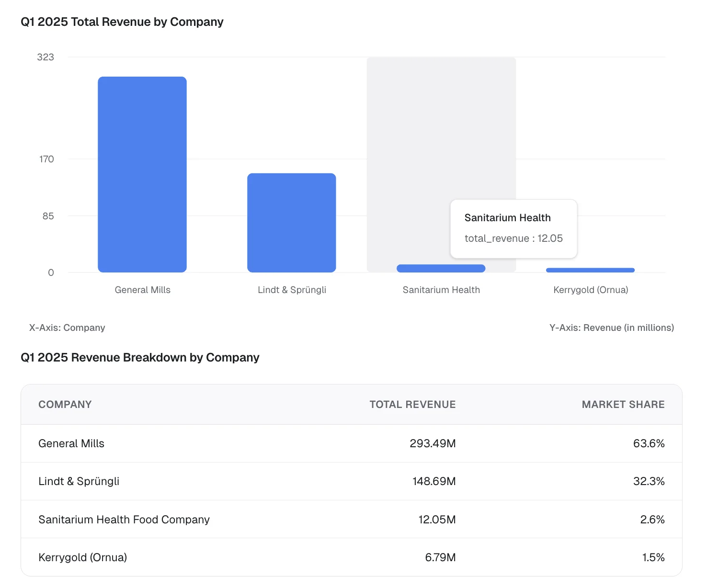Click the General Mills x-axis label
The height and width of the screenshot is (588, 707).
tap(143, 290)
